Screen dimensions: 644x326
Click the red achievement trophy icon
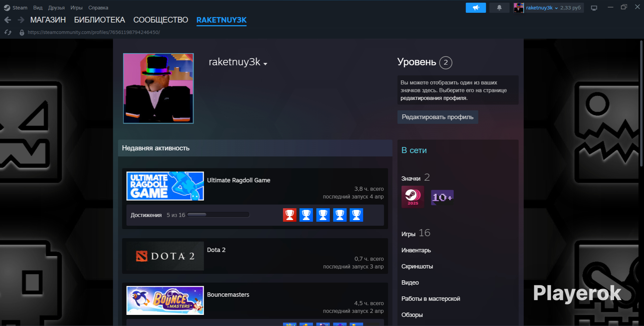pos(290,215)
